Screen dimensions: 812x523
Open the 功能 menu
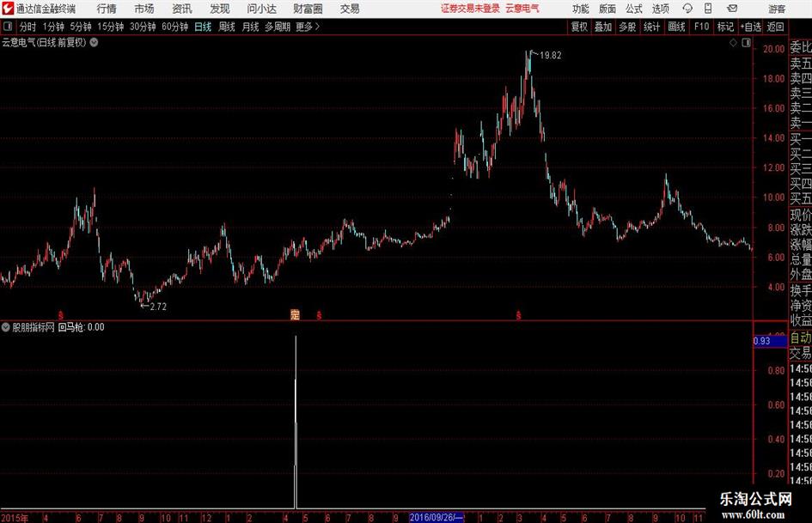point(581,9)
